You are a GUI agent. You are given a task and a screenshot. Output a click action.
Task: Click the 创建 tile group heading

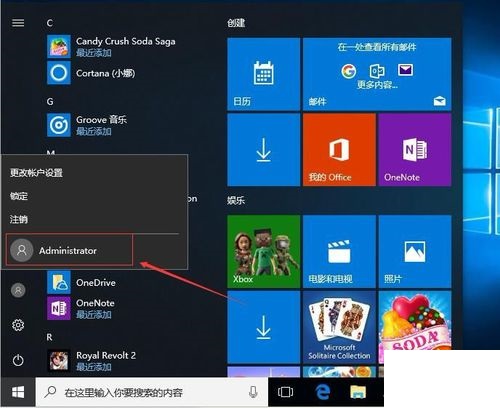point(236,23)
